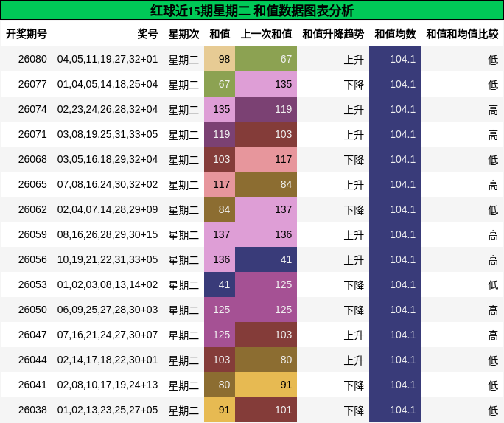
Task: Click 和值 cell 41 in row 26053
Action: [x=220, y=284]
